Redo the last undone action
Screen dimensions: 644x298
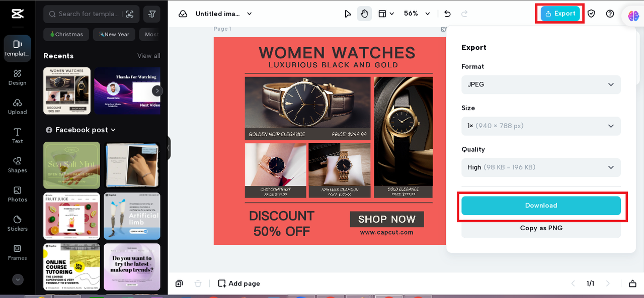pyautogui.click(x=464, y=14)
